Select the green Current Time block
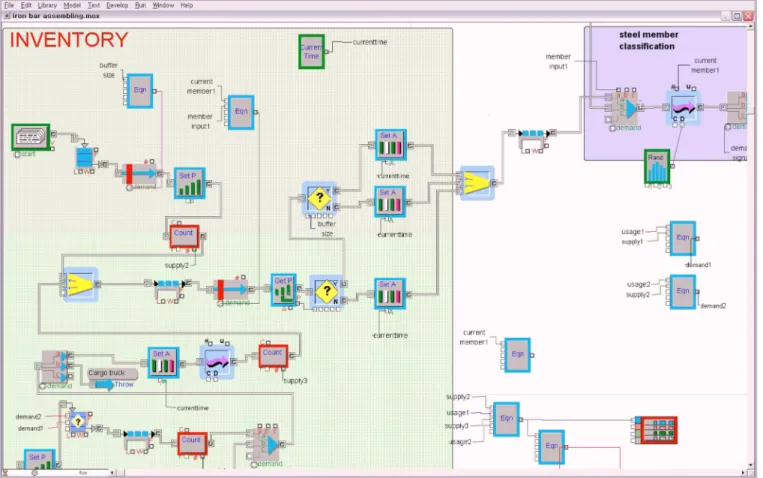The image size is (763, 478). point(311,51)
